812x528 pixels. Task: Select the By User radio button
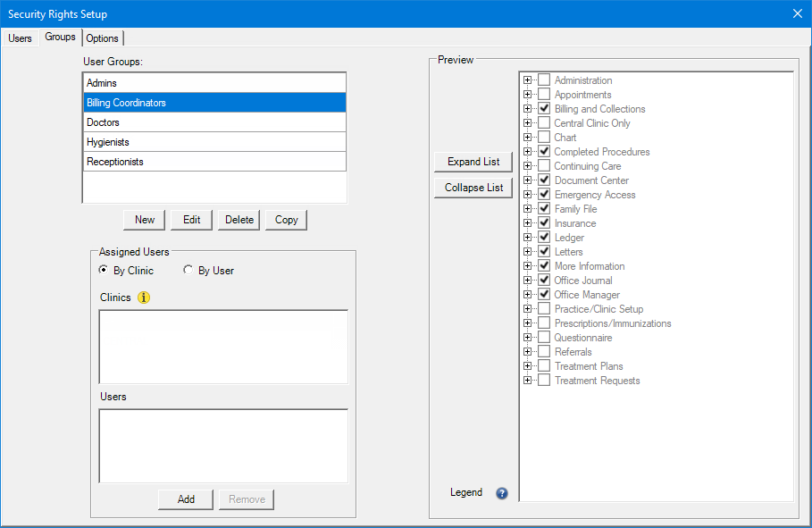tap(188, 271)
